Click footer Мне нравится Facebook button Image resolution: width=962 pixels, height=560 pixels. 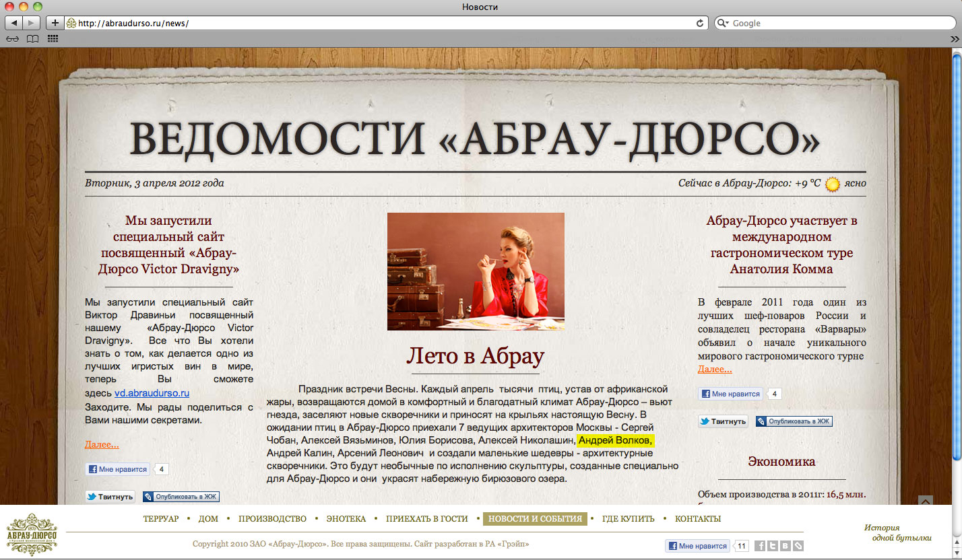tap(697, 546)
